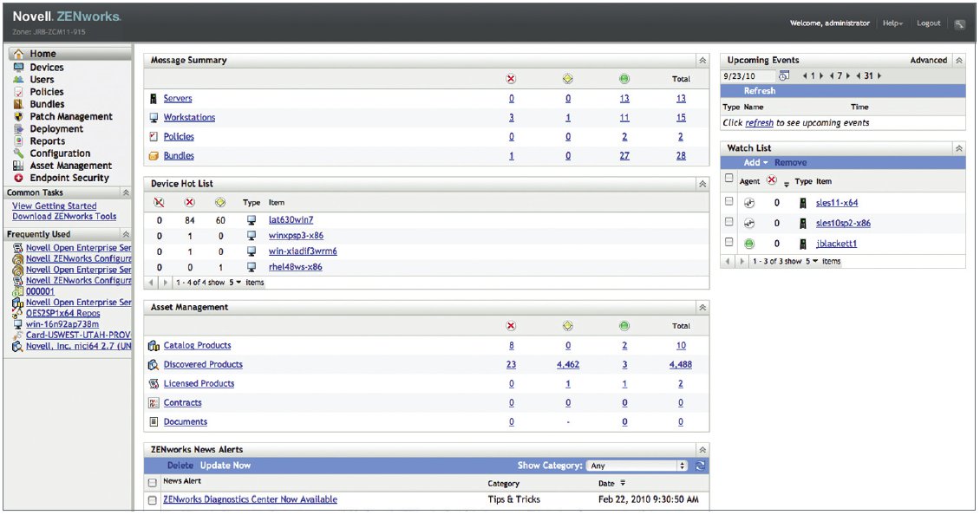Open the Download ZENworks Tools link
980x515 pixels.
(64, 216)
